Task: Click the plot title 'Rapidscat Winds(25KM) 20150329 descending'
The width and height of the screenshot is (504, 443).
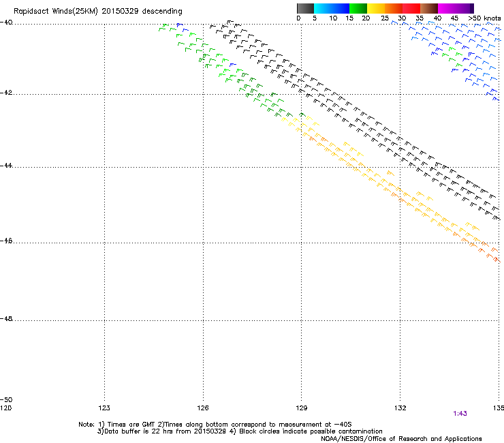Action: click(98, 12)
